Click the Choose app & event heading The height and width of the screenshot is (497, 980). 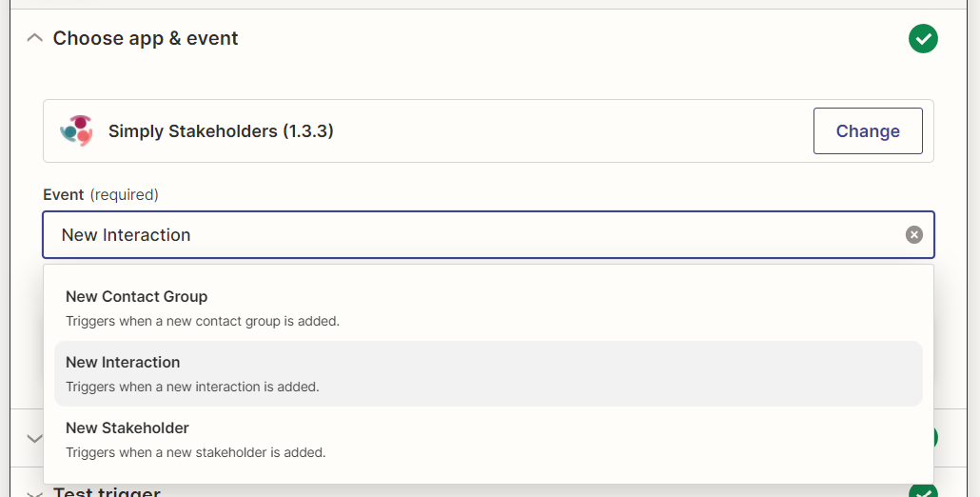click(x=146, y=38)
